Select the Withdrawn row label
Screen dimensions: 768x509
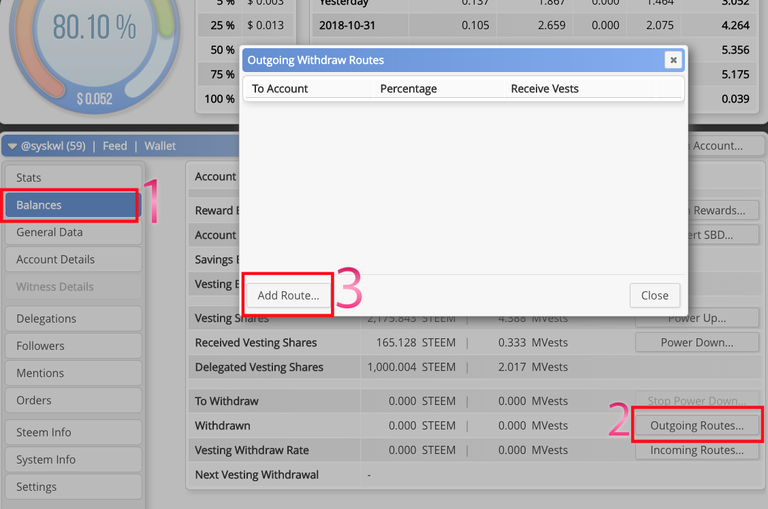point(222,425)
